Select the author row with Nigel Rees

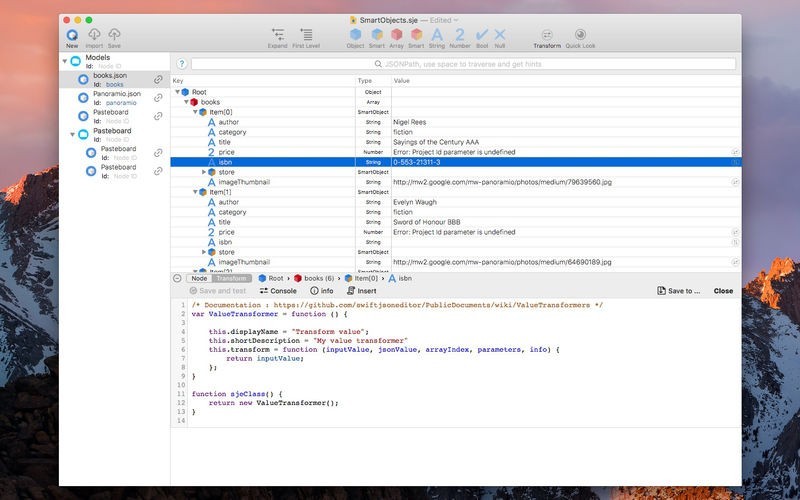pyautogui.click(x=456, y=122)
